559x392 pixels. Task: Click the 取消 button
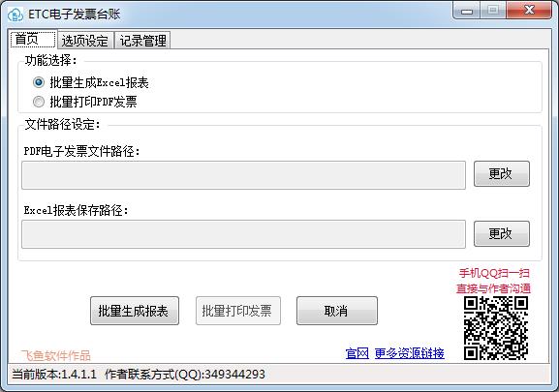pyautogui.click(x=336, y=311)
